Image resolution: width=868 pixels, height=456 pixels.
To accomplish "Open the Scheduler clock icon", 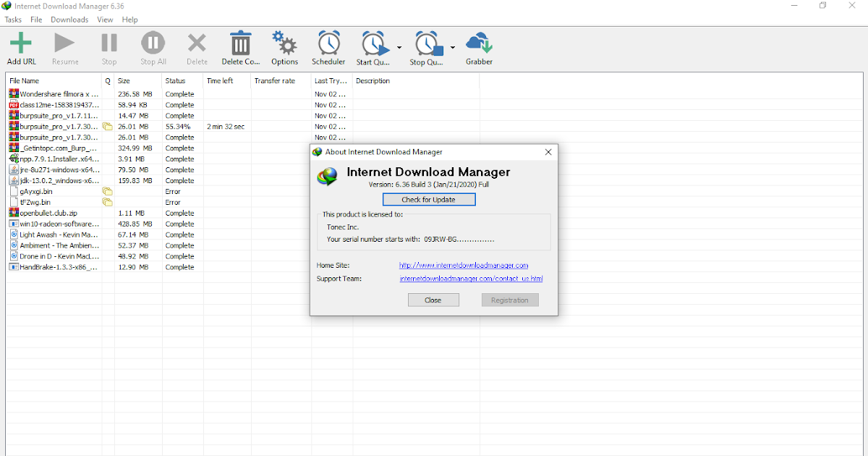I will tap(328, 43).
